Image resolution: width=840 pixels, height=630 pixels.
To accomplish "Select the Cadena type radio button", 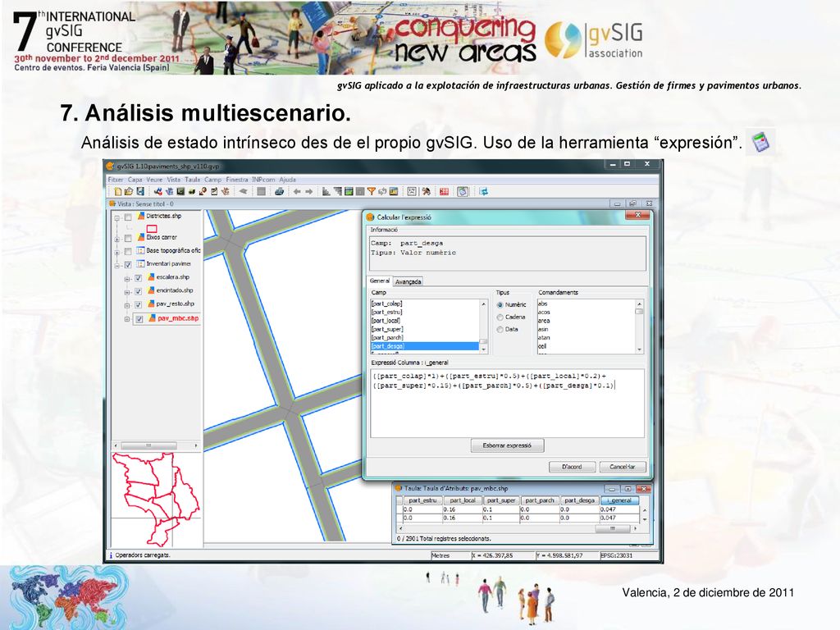I will tap(500, 317).
